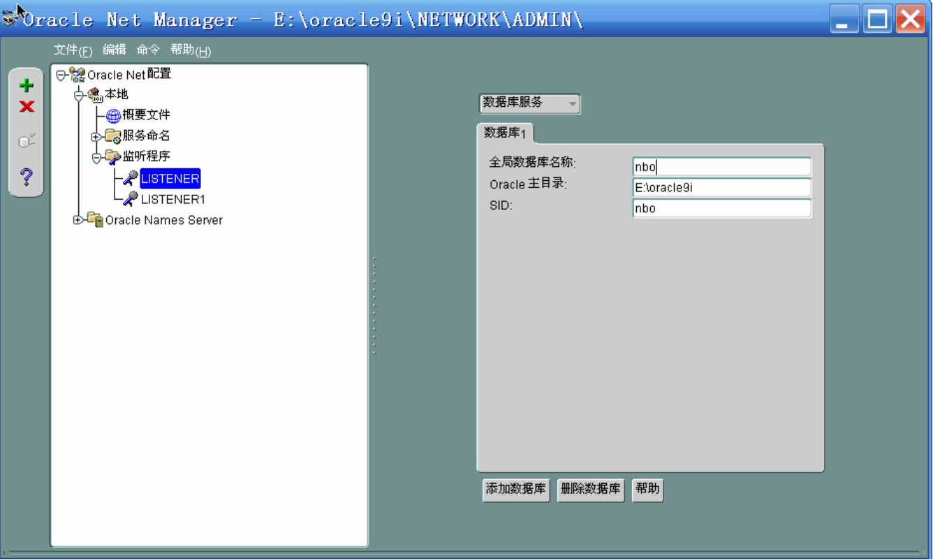The height and width of the screenshot is (560, 933).
Task: Maximize the Oracle Net Manager window
Action: click(x=877, y=20)
